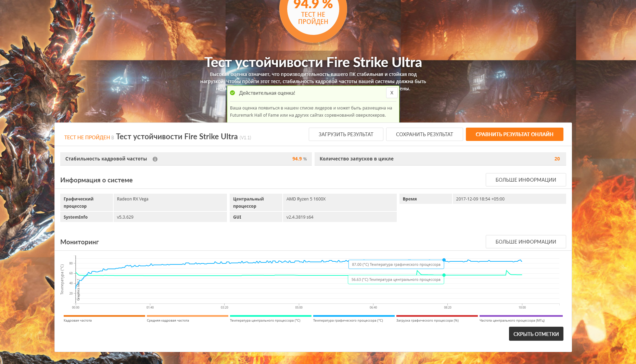Viewport: 636px width, 364px height.
Task: Open БОЛЬШЕ ИНФОРМАЦИИ for the Мониторинг section
Action: [x=526, y=242]
